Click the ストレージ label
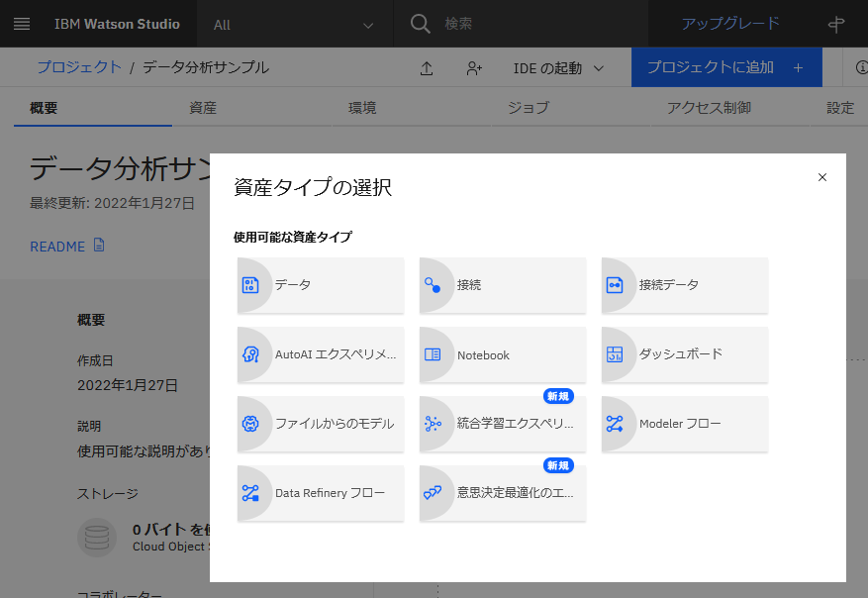Image resolution: width=868 pixels, height=598 pixels. (108, 493)
